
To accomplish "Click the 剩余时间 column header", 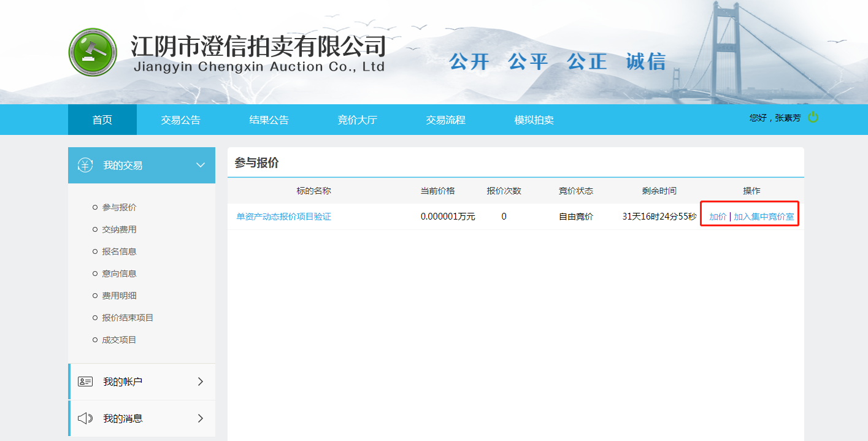I will (659, 191).
